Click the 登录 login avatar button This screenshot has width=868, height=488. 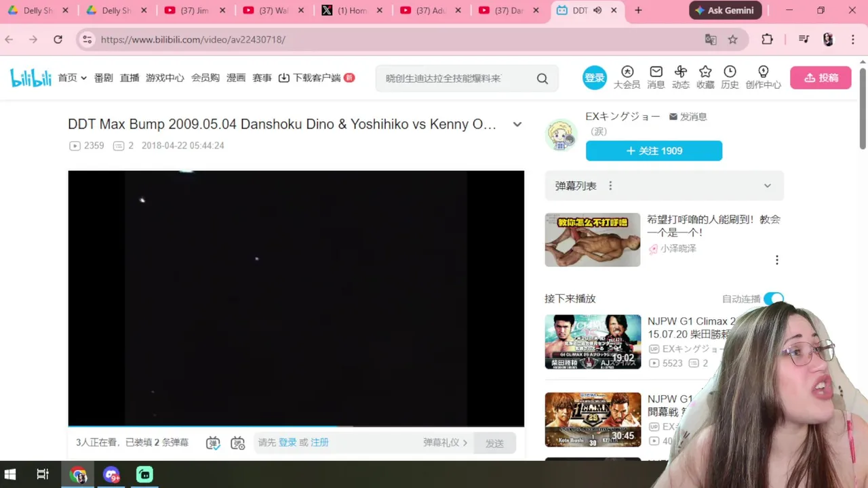pos(595,77)
